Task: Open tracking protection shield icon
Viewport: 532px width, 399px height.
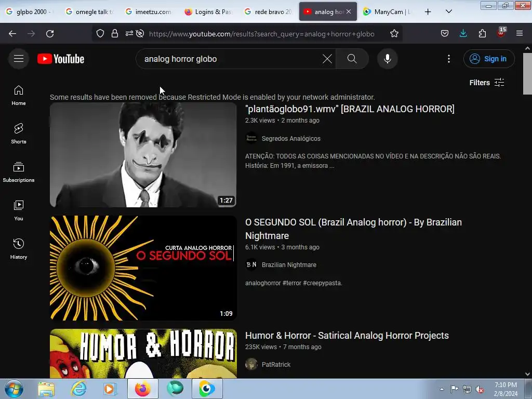Action: tap(100, 34)
